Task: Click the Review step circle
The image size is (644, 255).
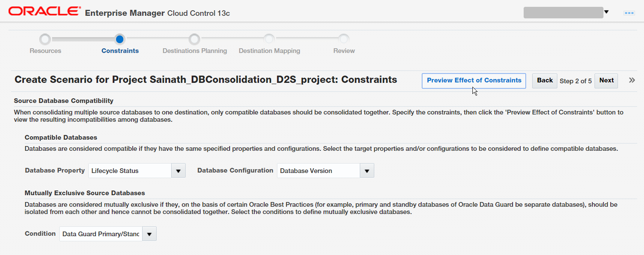Action: [344, 39]
